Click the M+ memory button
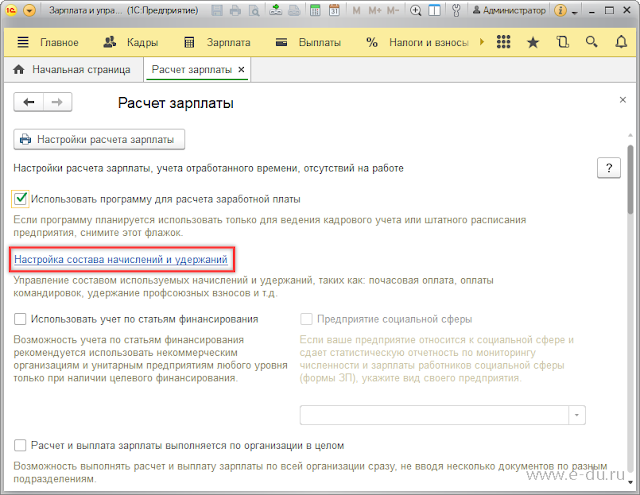The image size is (640, 495). [375, 11]
